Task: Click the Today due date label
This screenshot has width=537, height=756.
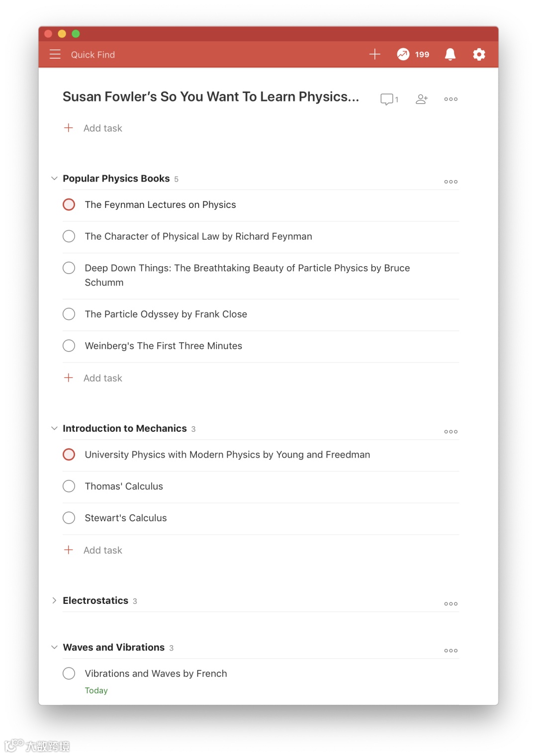Action: click(x=96, y=690)
